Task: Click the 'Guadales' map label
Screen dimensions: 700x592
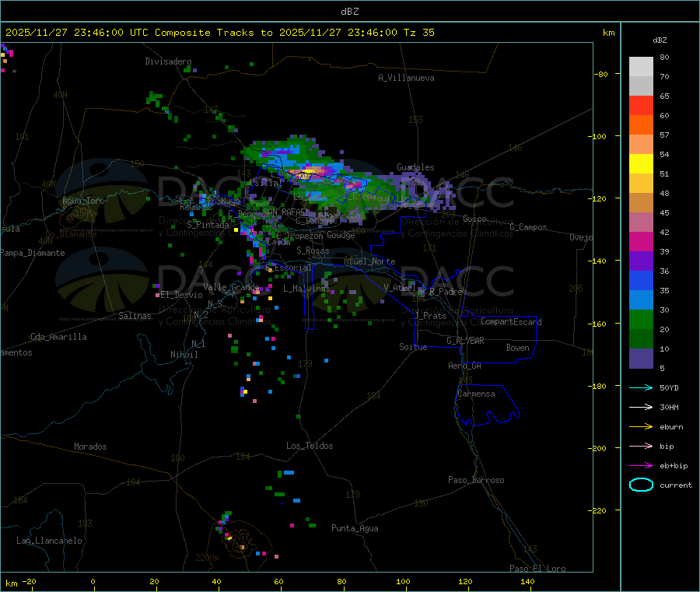Action: point(415,167)
